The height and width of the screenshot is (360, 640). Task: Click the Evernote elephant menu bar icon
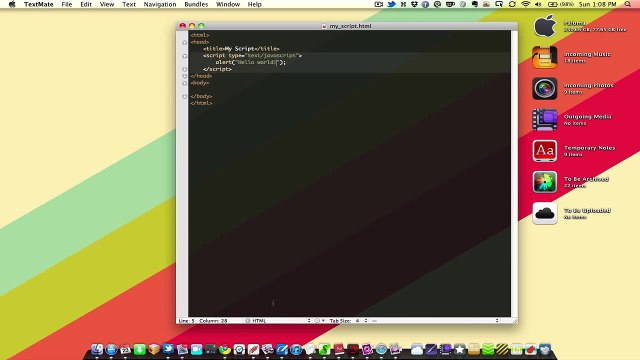(475, 4)
